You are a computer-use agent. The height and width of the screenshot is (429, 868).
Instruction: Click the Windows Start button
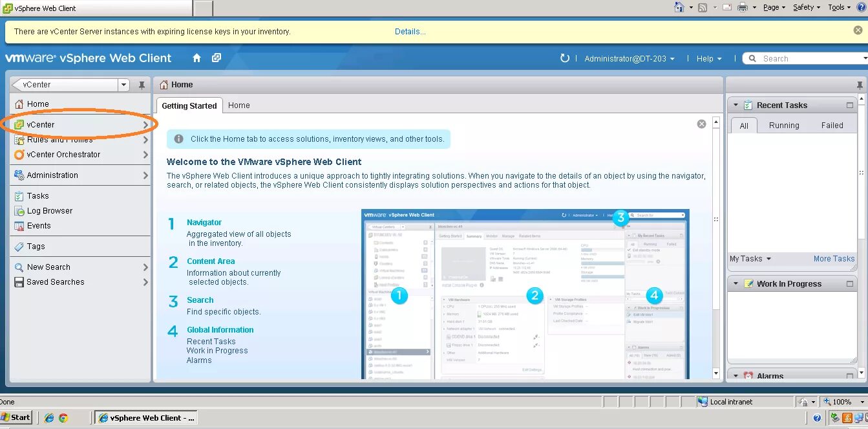pyautogui.click(x=16, y=417)
